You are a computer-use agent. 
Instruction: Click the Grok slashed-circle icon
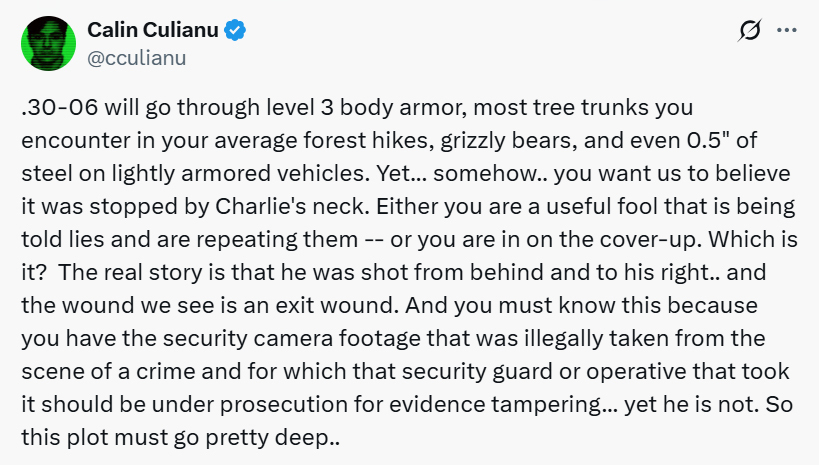tap(748, 32)
